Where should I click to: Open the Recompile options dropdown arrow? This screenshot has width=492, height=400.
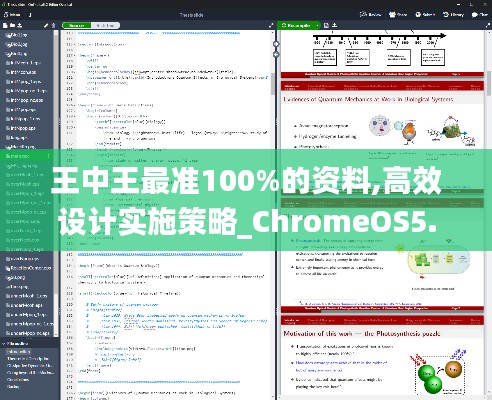317,25
